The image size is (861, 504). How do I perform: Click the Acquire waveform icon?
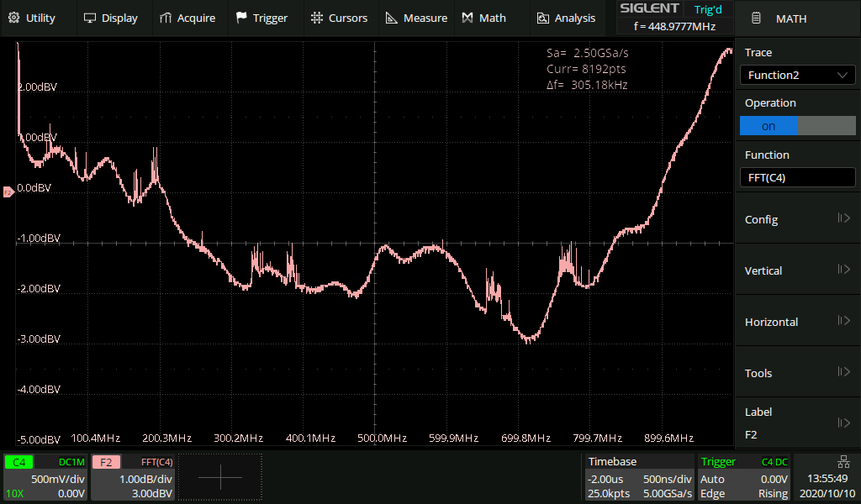point(166,18)
